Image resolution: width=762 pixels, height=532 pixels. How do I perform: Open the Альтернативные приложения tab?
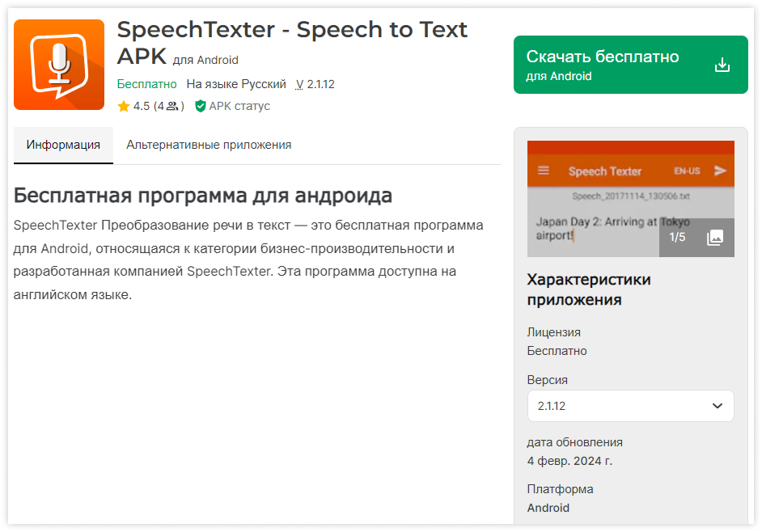[x=209, y=145]
